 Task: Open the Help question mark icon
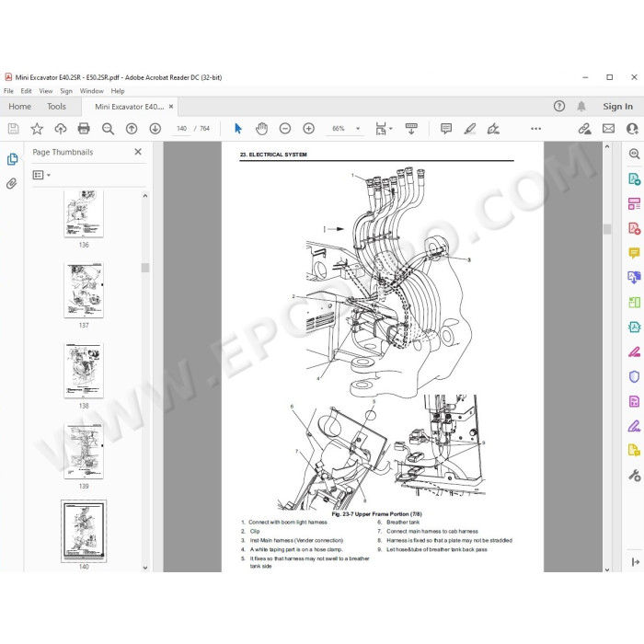(559, 107)
